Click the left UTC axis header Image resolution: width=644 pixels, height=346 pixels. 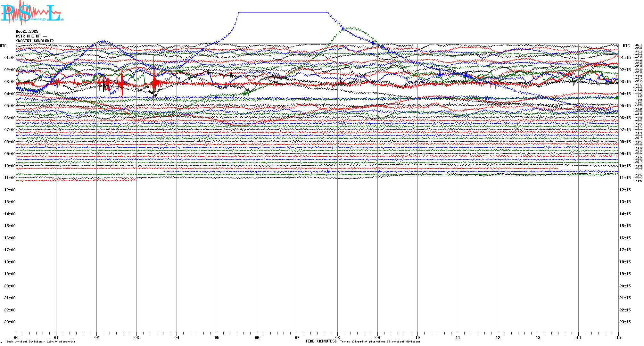click(3, 46)
